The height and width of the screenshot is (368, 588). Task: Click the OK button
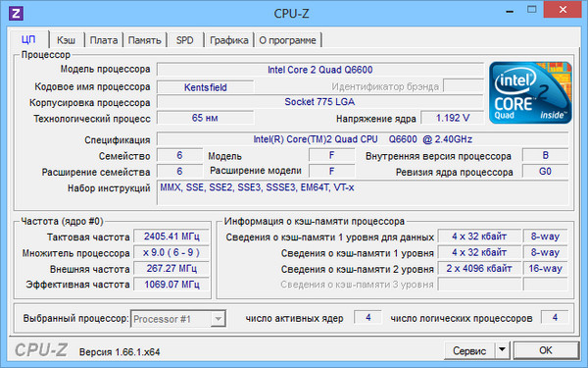[x=545, y=350]
